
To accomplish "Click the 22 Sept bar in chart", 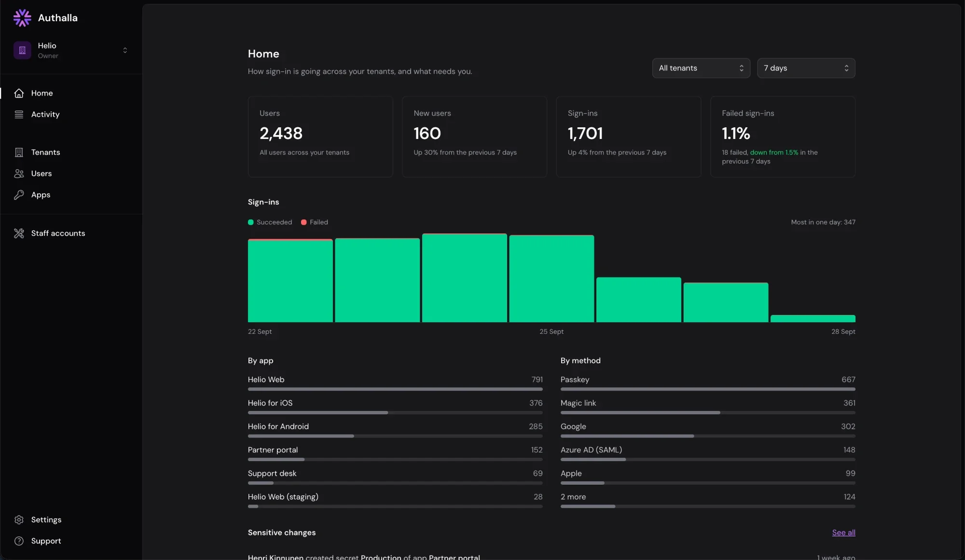I will pyautogui.click(x=290, y=280).
